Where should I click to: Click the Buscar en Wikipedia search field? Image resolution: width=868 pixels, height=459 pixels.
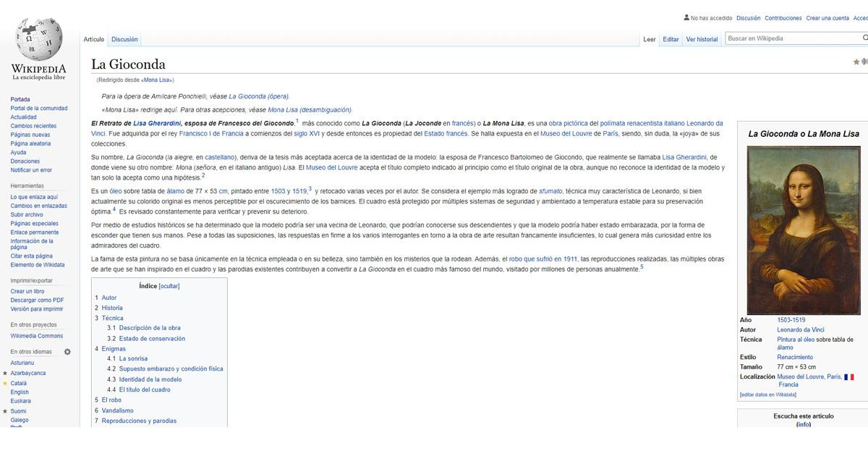point(793,38)
